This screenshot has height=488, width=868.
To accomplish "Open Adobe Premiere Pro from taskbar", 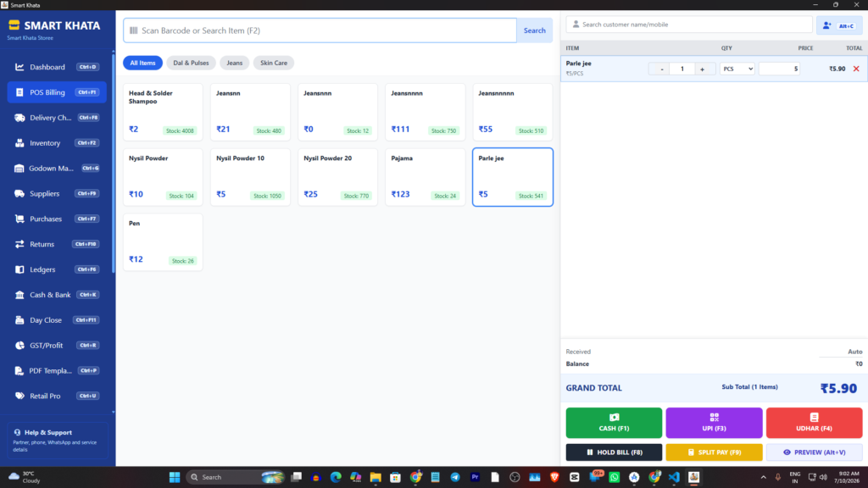I will click(x=475, y=478).
